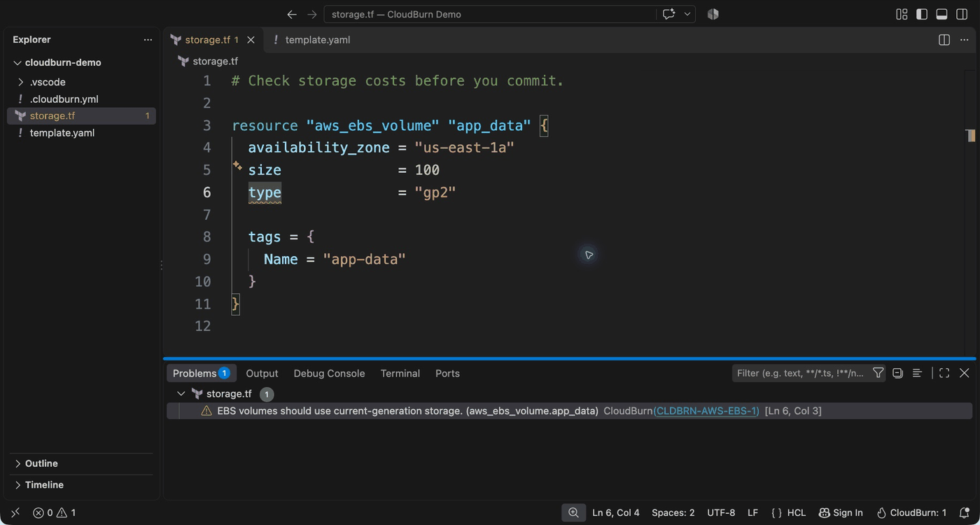Open the chat sparkle icon in title bar
The image size is (980, 525).
click(x=668, y=14)
